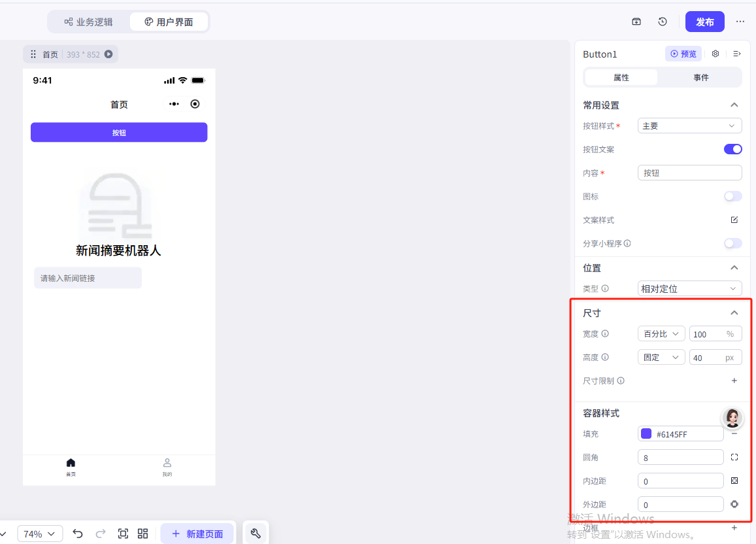756x544 pixels.
Task: Click the save archive icon in the top bar
Action: point(636,22)
